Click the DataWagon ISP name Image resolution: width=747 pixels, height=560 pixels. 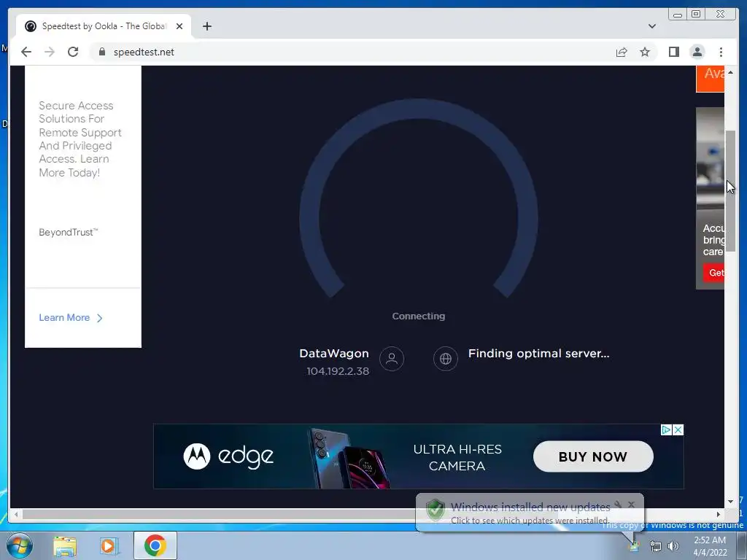pyautogui.click(x=334, y=354)
